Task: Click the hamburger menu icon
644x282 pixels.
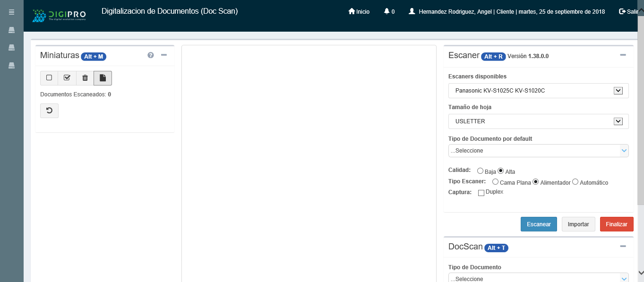Action: coord(11,12)
